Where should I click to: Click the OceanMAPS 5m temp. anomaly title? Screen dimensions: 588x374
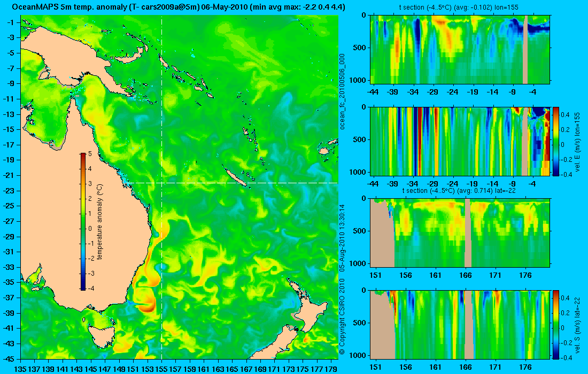(x=179, y=7)
